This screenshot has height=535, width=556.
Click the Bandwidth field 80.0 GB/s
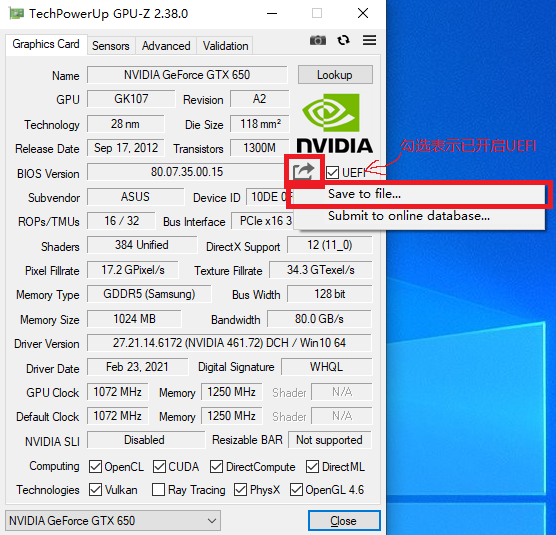pyautogui.click(x=319, y=319)
